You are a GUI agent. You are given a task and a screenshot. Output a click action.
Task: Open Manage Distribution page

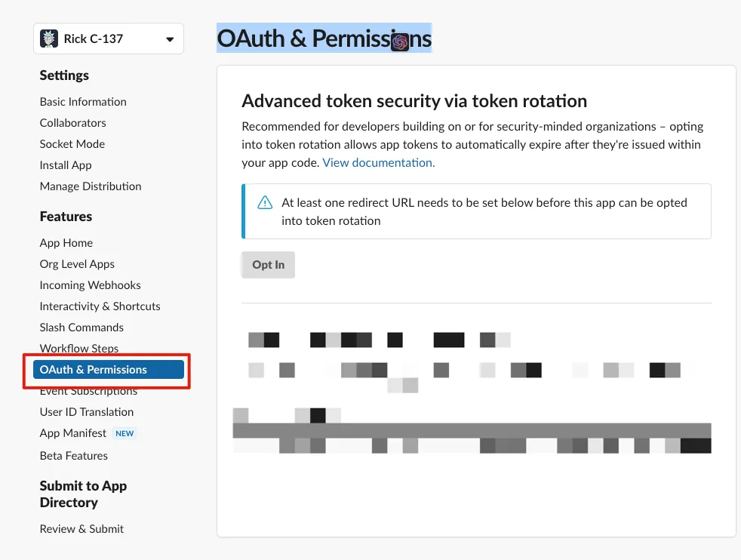coord(91,186)
